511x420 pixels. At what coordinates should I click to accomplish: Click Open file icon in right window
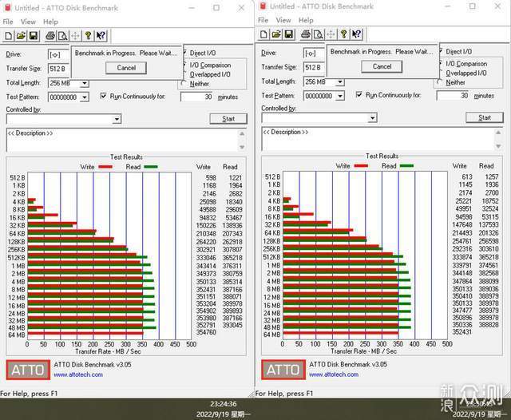pyautogui.click(x=277, y=34)
